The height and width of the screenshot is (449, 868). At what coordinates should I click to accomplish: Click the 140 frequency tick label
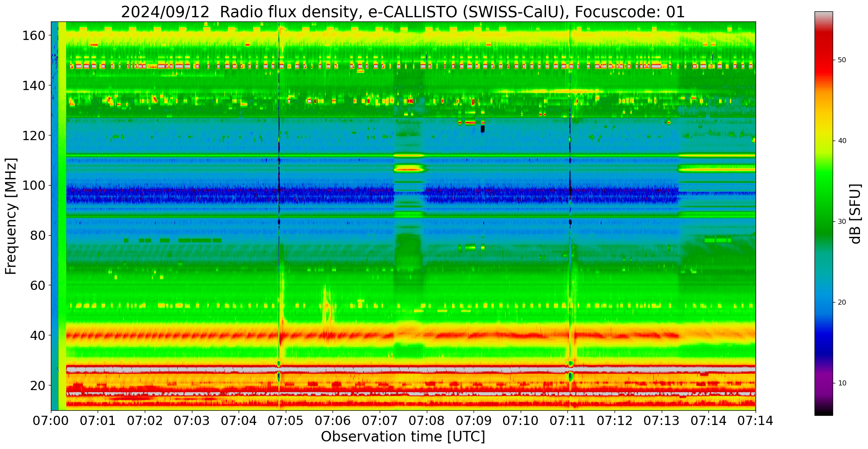coord(34,86)
